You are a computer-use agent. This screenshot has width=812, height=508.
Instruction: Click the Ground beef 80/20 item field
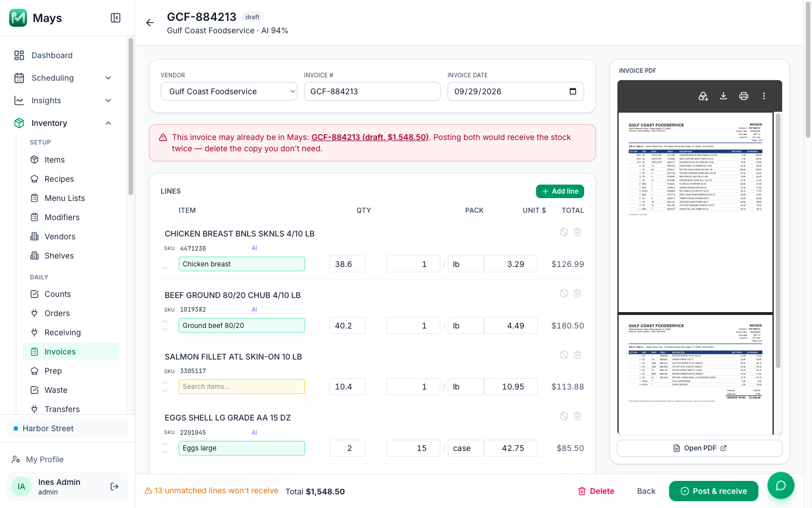pos(242,326)
